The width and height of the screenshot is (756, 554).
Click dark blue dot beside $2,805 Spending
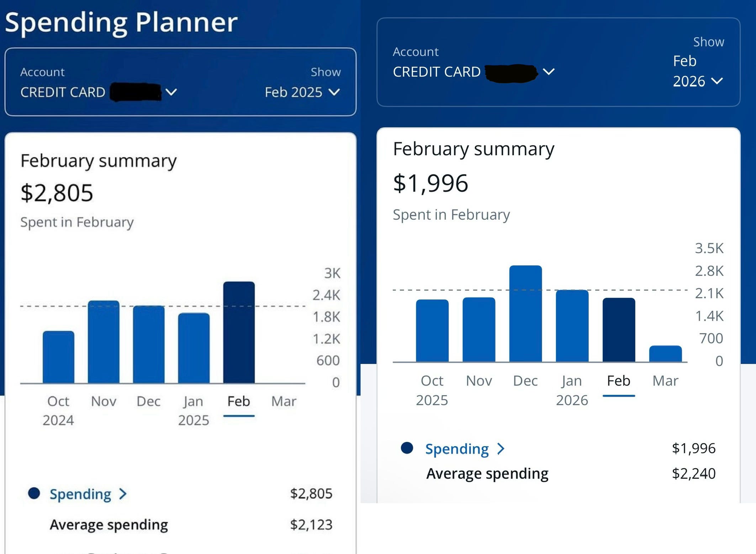34,493
